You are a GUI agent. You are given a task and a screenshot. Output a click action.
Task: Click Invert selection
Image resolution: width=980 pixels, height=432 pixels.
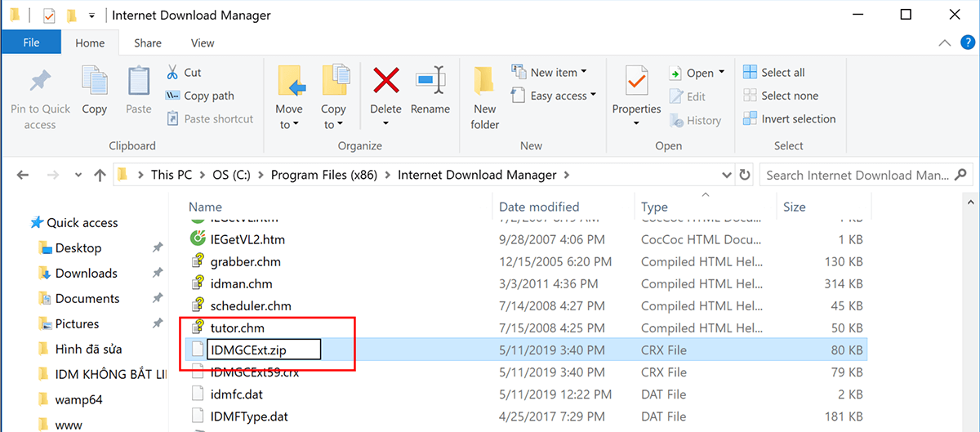tap(789, 118)
